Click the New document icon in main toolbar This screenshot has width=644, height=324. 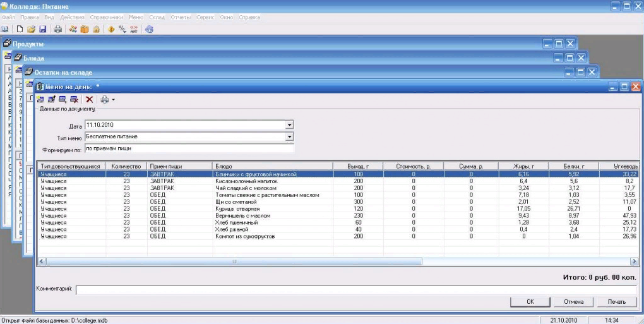pos(20,29)
